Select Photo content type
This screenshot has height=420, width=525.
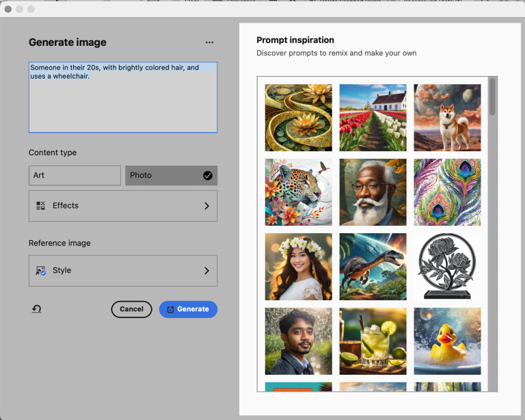coord(164,176)
